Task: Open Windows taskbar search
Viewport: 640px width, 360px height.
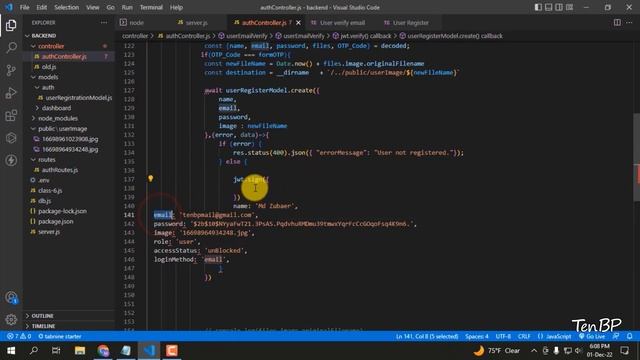Action: (x=34, y=351)
